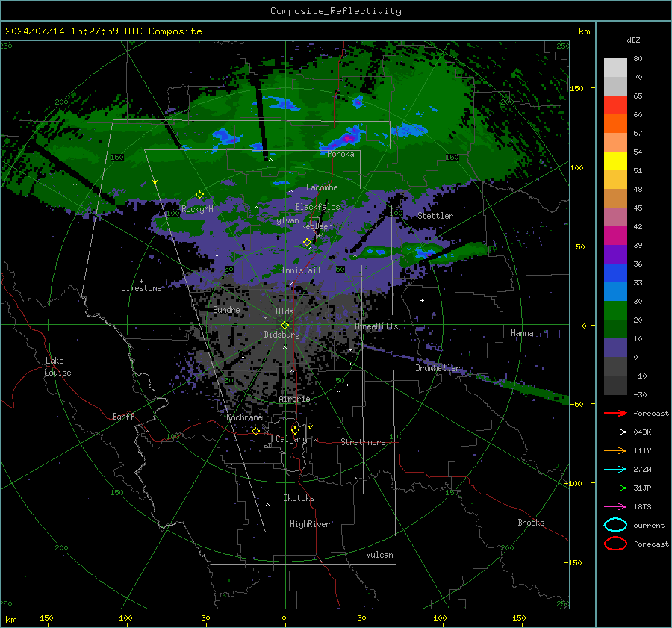Click the Composite_Reflectivity title text

[x=336, y=11]
